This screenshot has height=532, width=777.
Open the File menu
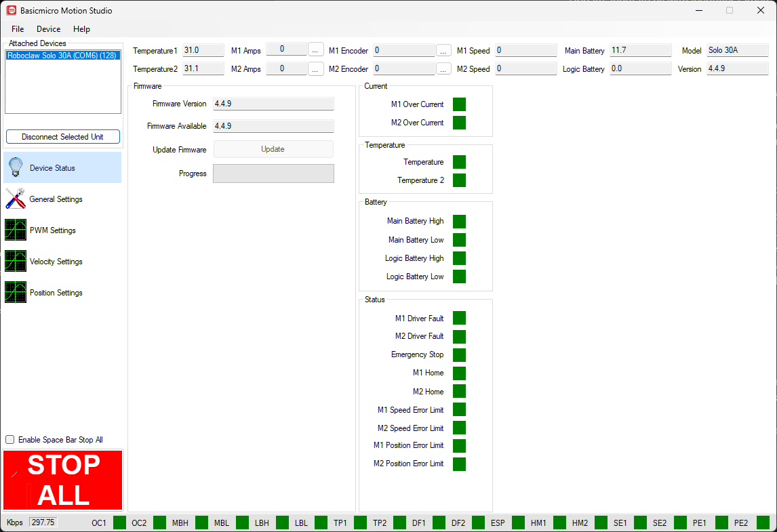click(x=18, y=28)
